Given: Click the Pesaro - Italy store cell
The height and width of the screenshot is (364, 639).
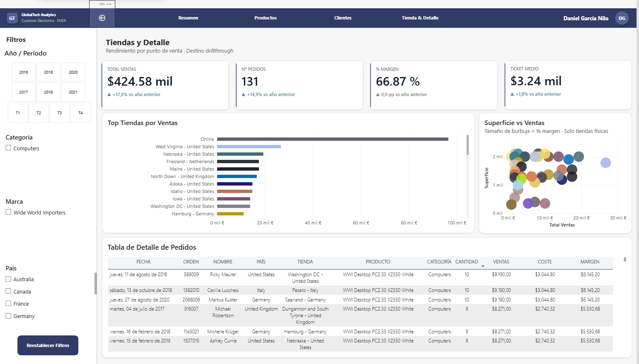Looking at the screenshot, I should point(305,290).
